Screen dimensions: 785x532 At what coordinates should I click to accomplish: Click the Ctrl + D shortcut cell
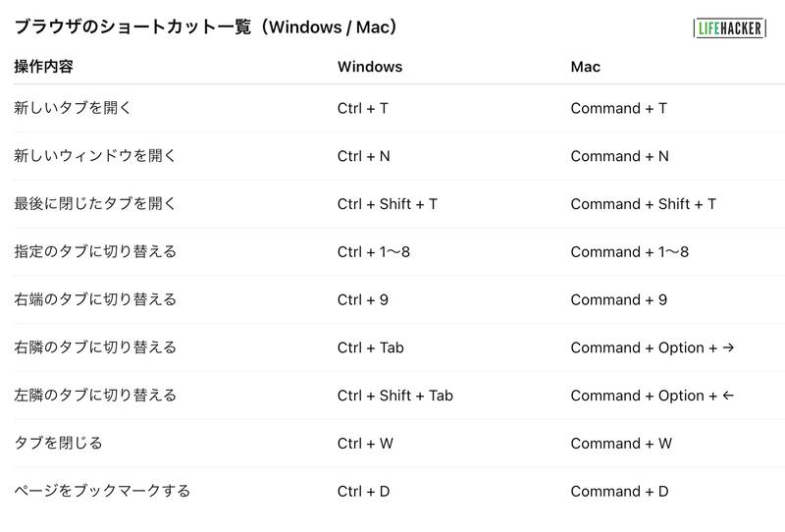364,491
